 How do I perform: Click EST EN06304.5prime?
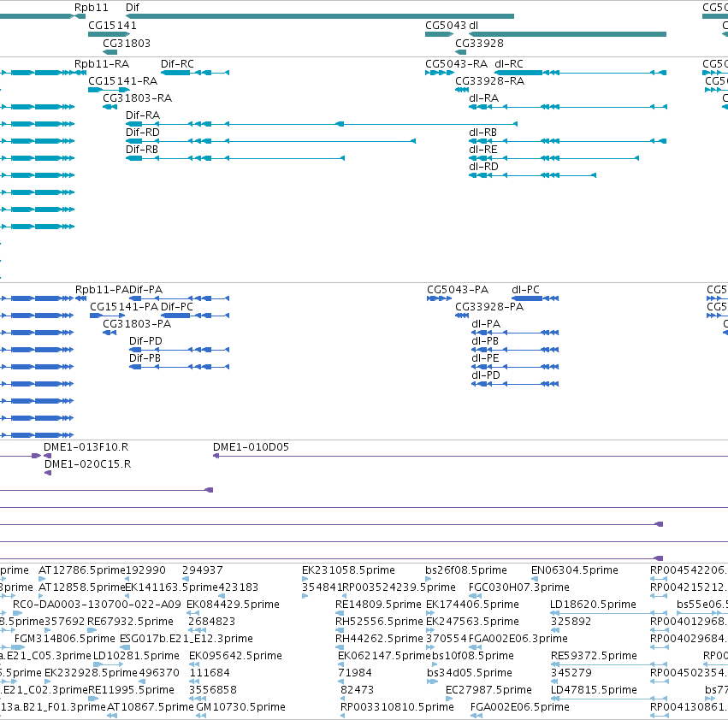pyautogui.click(x=575, y=570)
